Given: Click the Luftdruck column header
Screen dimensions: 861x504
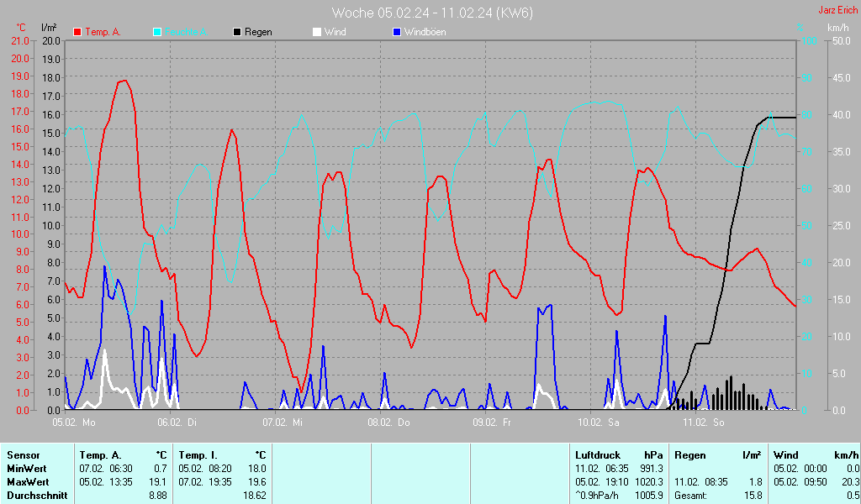Looking at the screenshot, I should 596,454.
